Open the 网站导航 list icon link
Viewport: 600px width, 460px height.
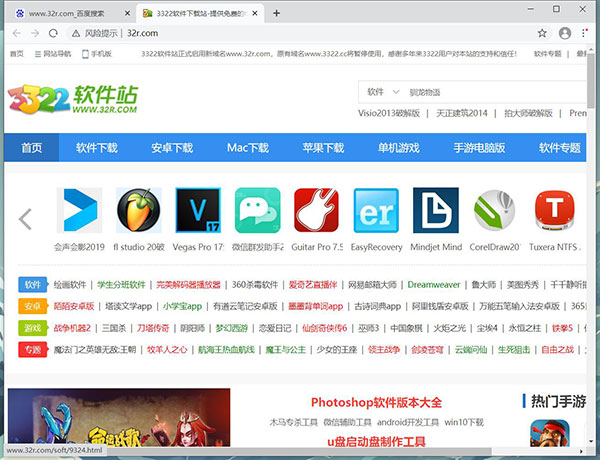pos(53,54)
